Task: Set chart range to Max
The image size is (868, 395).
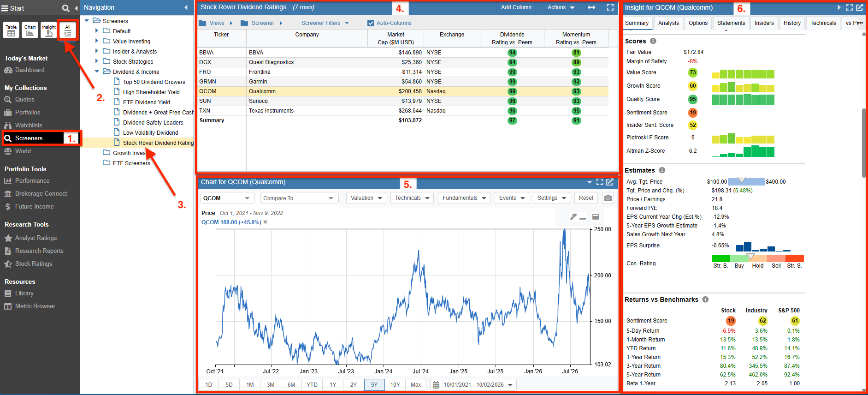Action: [416, 385]
